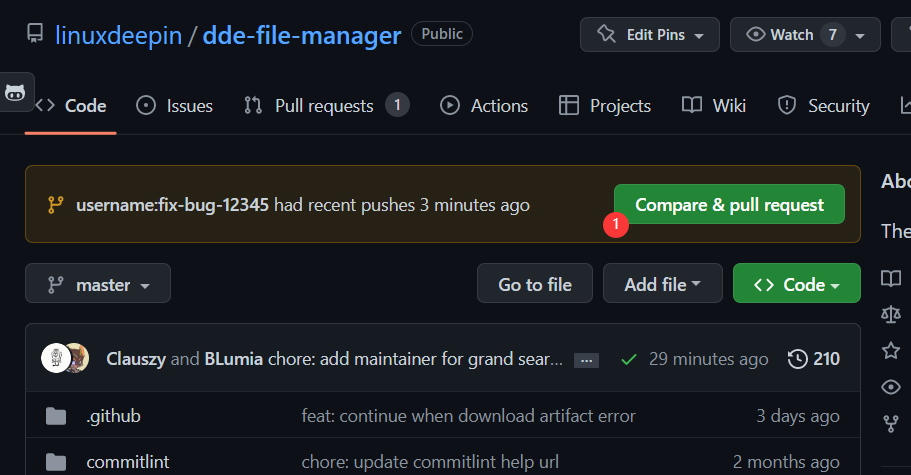Click the Watch count badge 7
Image resolution: width=911 pixels, height=475 pixels.
(x=833, y=35)
